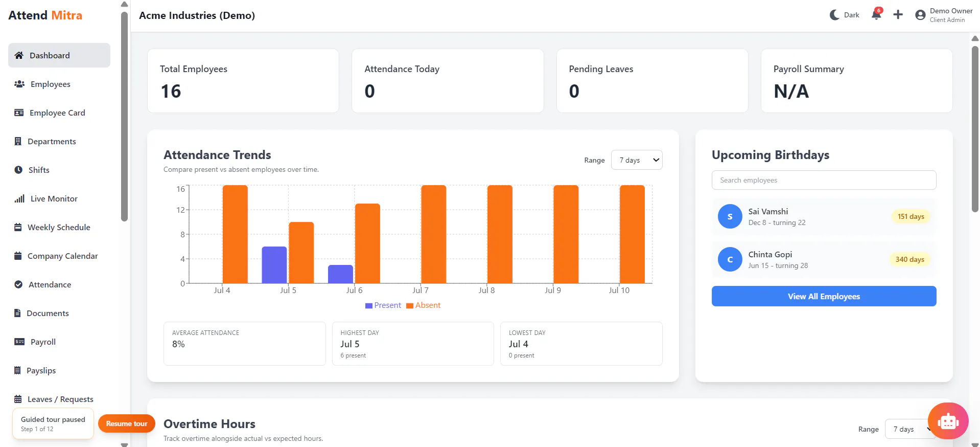Click the Live Monitor signal bars icon
Viewport: 980px width, 447px height.
[x=19, y=198]
